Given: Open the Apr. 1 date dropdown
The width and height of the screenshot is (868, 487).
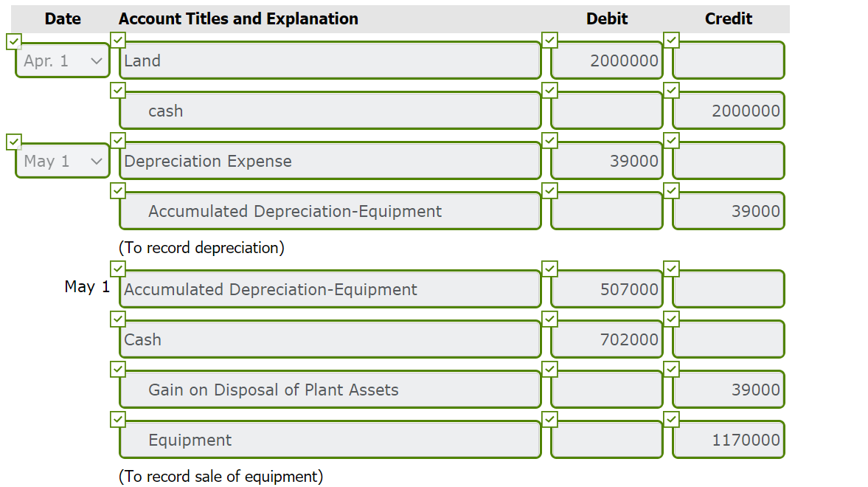Looking at the screenshot, I should [x=62, y=62].
